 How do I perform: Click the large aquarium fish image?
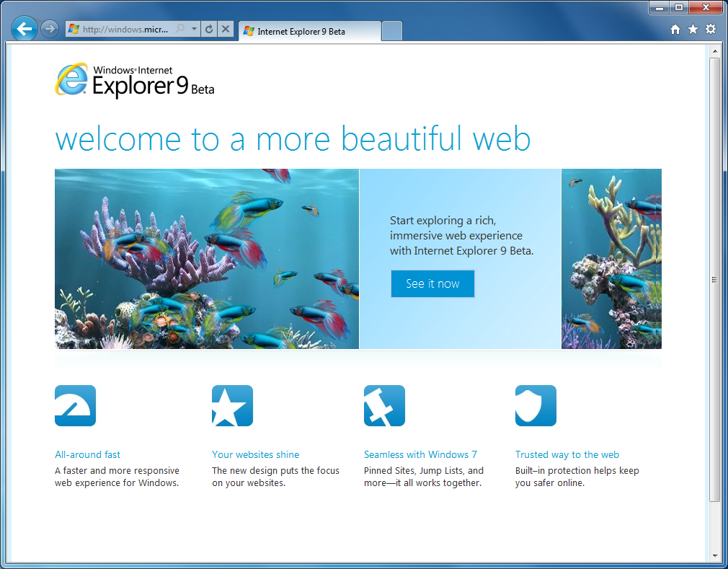click(x=207, y=259)
